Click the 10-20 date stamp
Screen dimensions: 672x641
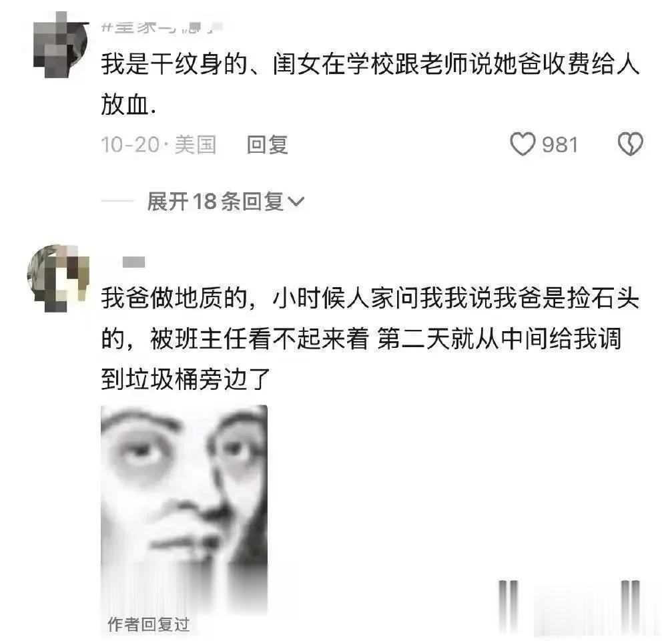(x=130, y=144)
